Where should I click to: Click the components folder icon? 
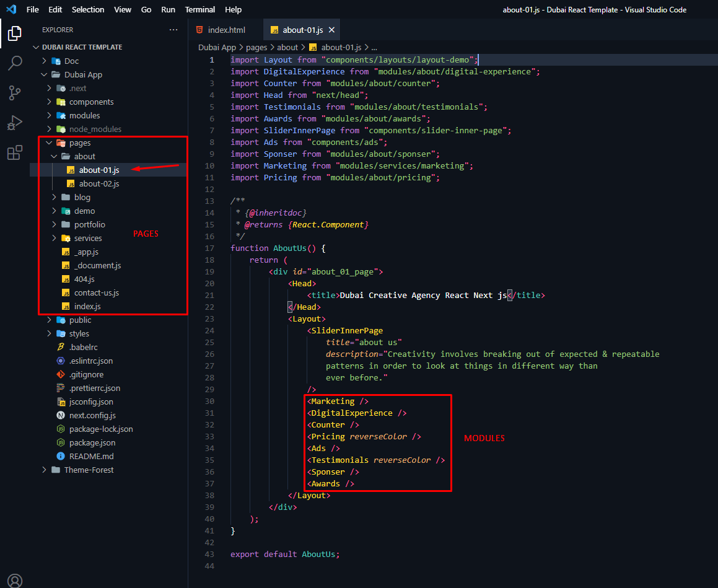(61, 102)
